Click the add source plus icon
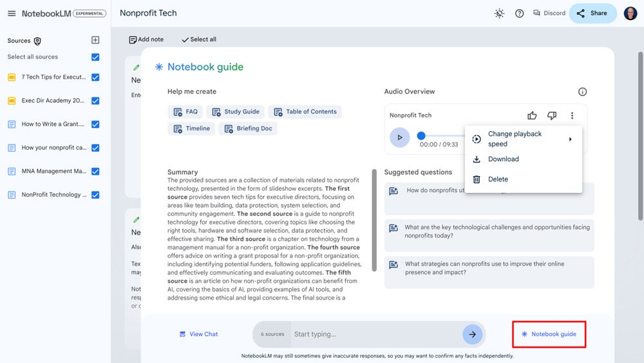Screen dimensions: 644x363 pyautogui.click(x=95, y=41)
